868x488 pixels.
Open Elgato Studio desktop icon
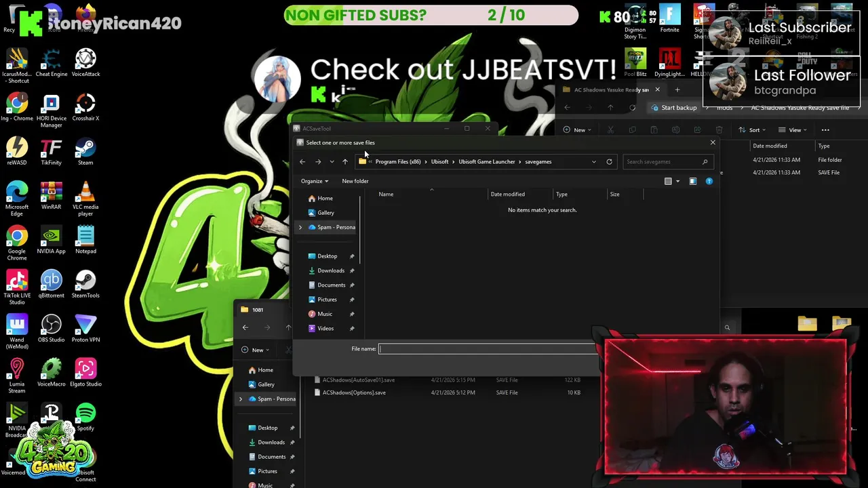coord(85,373)
